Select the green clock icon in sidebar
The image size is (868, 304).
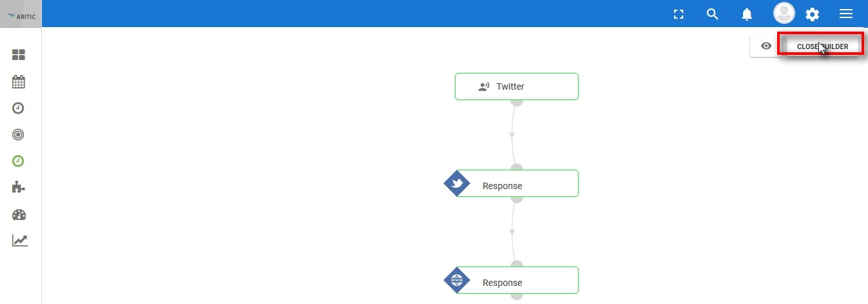point(19,161)
